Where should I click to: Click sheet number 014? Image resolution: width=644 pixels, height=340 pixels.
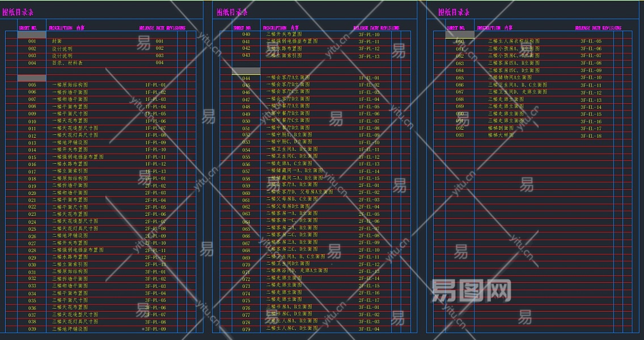32,150
